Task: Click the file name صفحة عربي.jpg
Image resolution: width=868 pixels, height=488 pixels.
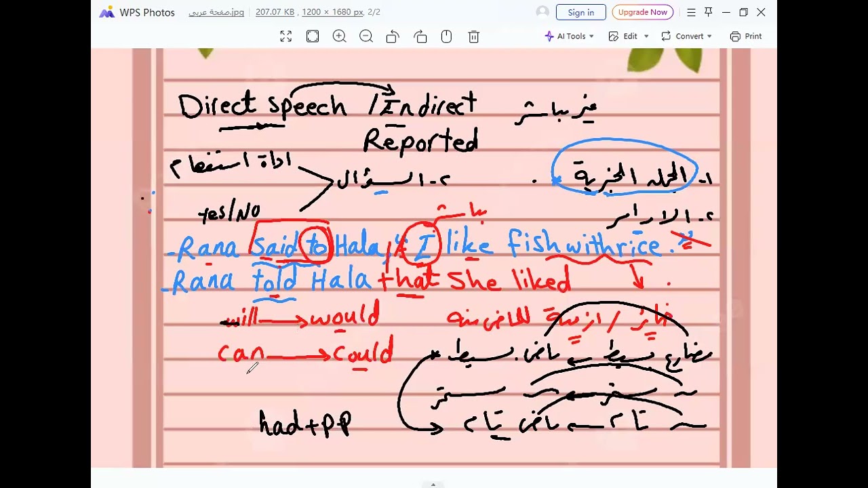Action: pyautogui.click(x=216, y=12)
